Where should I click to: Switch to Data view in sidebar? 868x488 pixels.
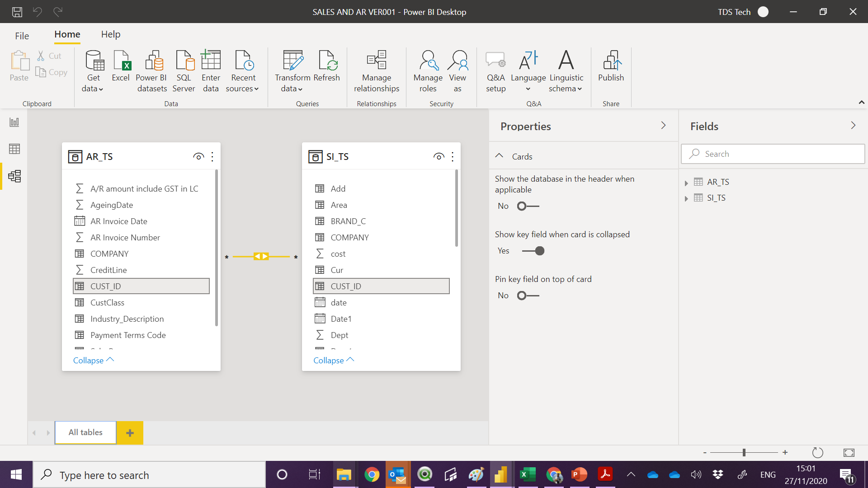coord(14,149)
